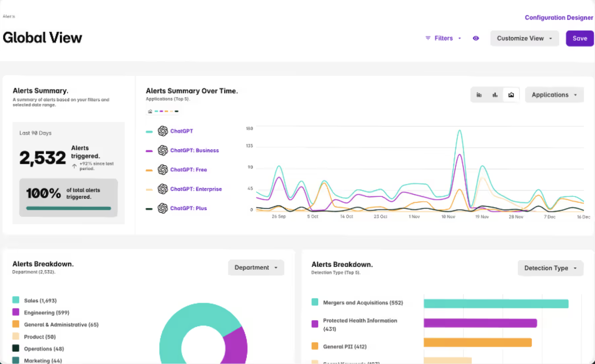Click the Save button

579,39
